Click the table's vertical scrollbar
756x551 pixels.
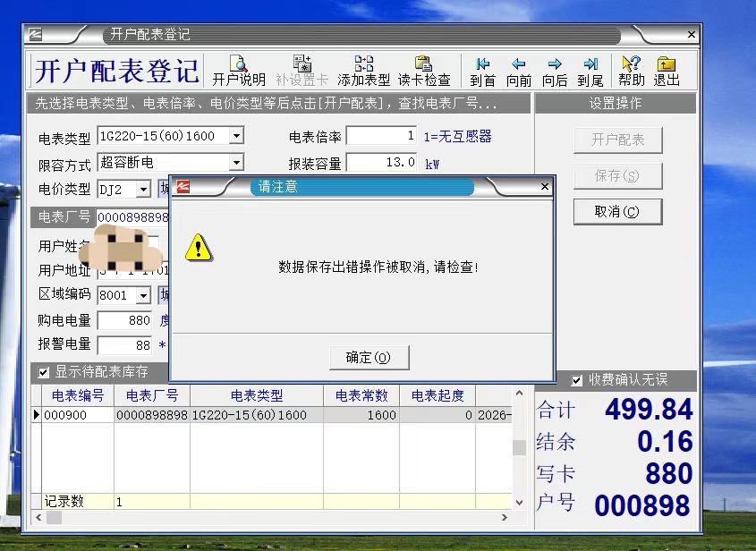(x=519, y=447)
